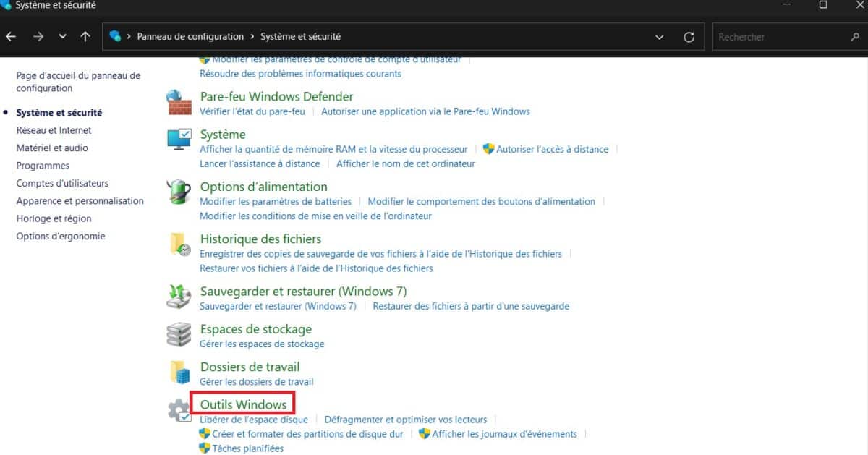
Task: Click shield icon beside Afficher les journaux d'événements
Action: tap(425, 434)
